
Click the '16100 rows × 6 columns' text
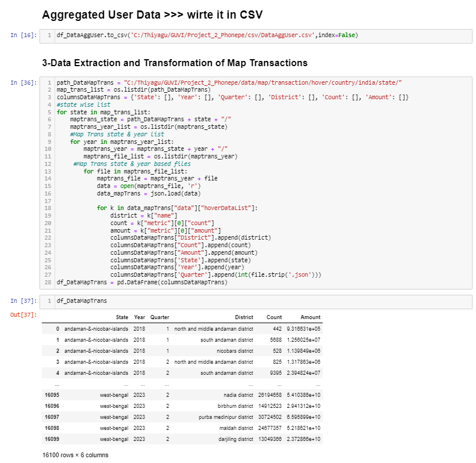pos(76,455)
